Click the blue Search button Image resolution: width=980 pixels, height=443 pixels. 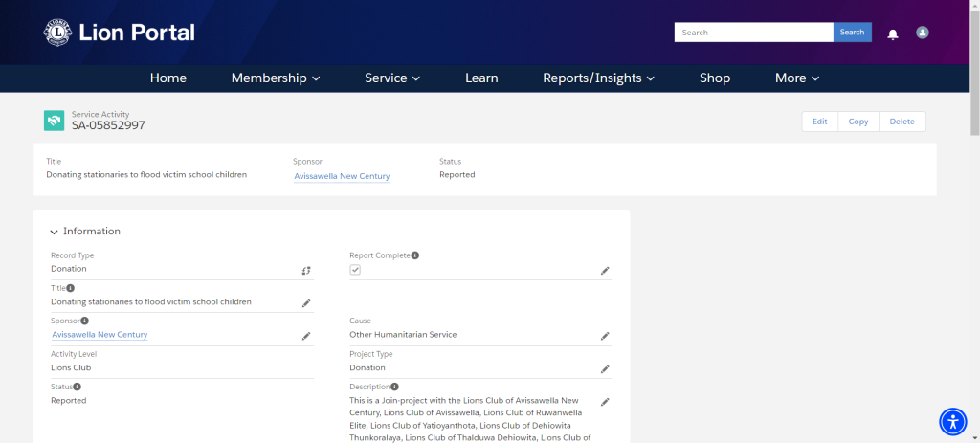[x=853, y=32]
